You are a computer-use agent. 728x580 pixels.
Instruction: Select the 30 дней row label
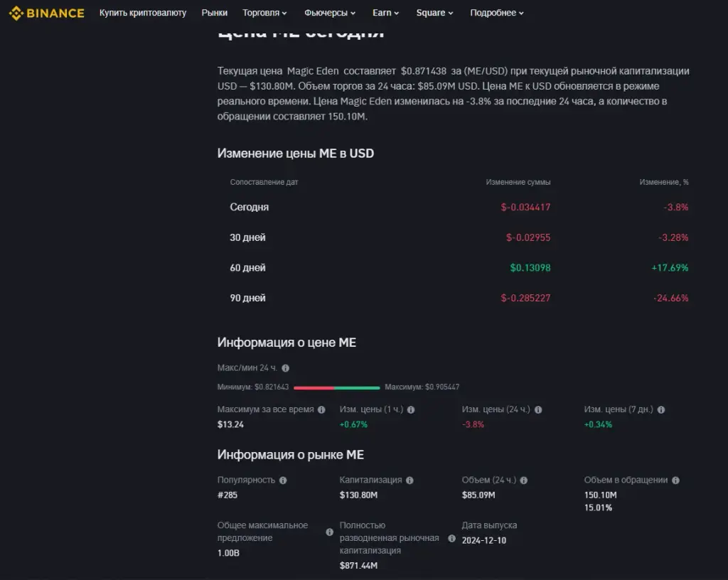[x=247, y=237]
